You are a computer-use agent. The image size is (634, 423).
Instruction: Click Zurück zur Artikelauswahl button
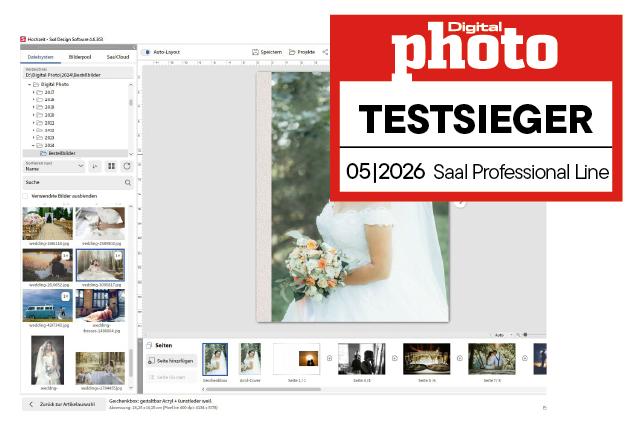pos(63,404)
